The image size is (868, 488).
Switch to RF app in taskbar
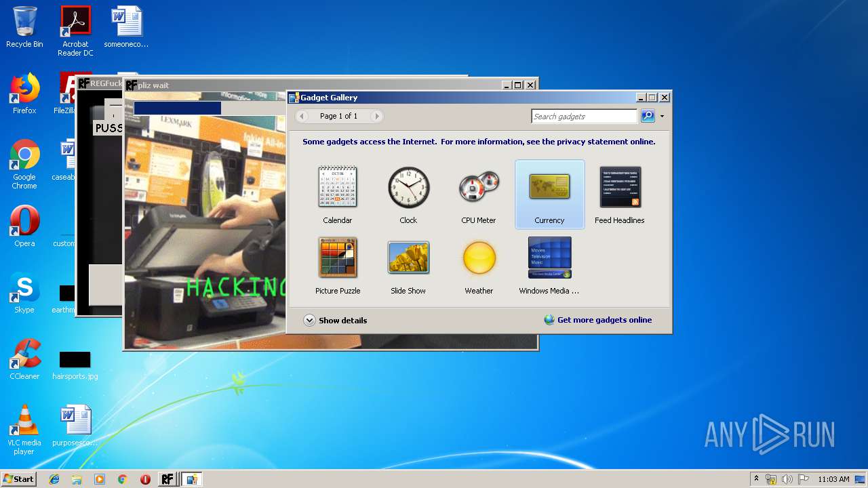(x=167, y=479)
